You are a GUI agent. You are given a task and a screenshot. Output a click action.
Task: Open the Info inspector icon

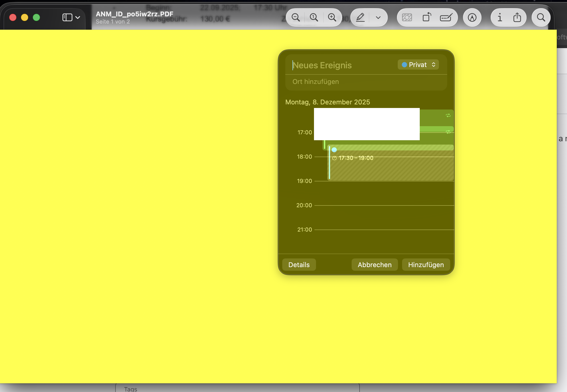coord(500,17)
